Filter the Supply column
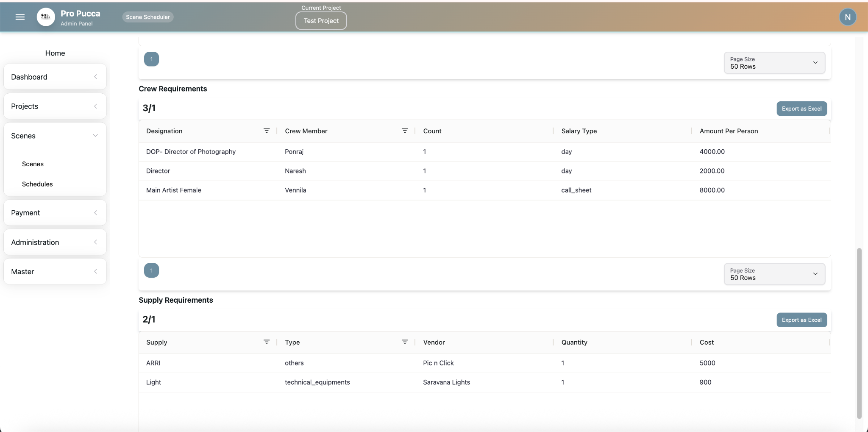 coord(266,342)
